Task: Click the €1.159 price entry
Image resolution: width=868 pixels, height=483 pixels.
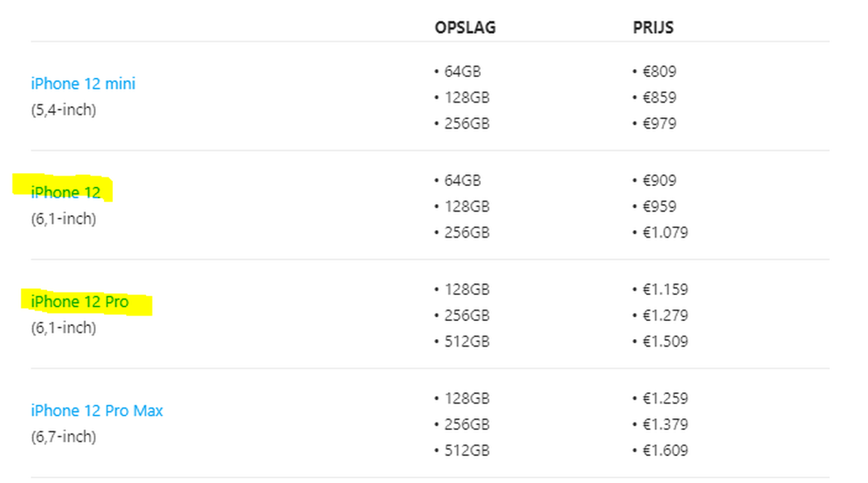Action: [x=665, y=289]
